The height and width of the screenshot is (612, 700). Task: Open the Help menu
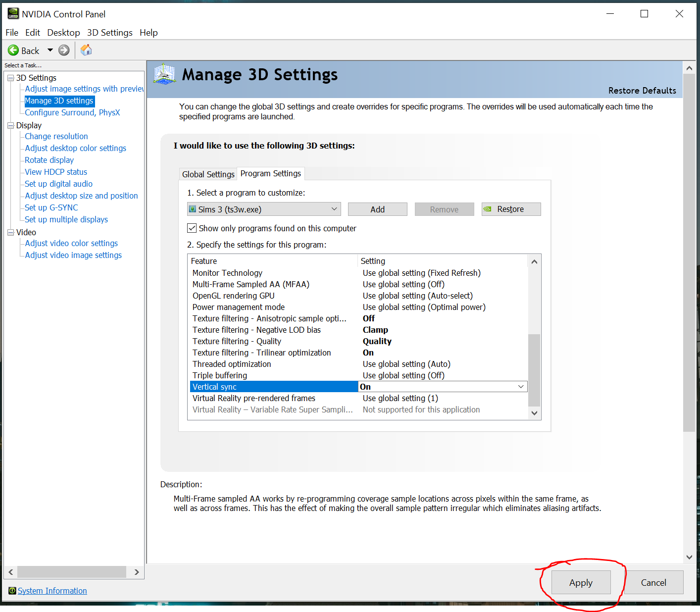tap(149, 33)
